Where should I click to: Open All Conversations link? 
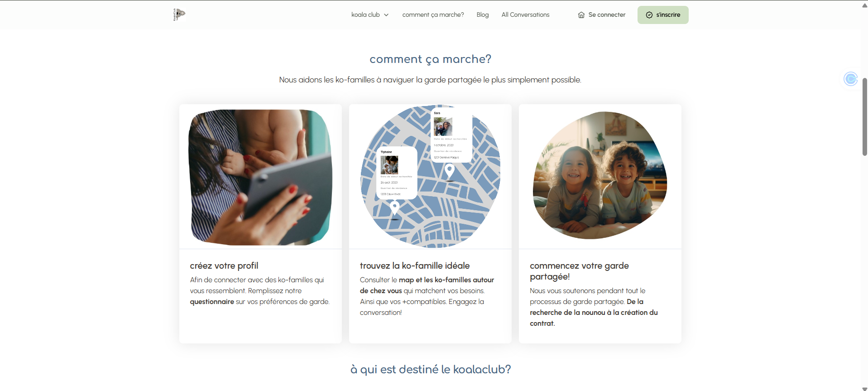pos(525,15)
